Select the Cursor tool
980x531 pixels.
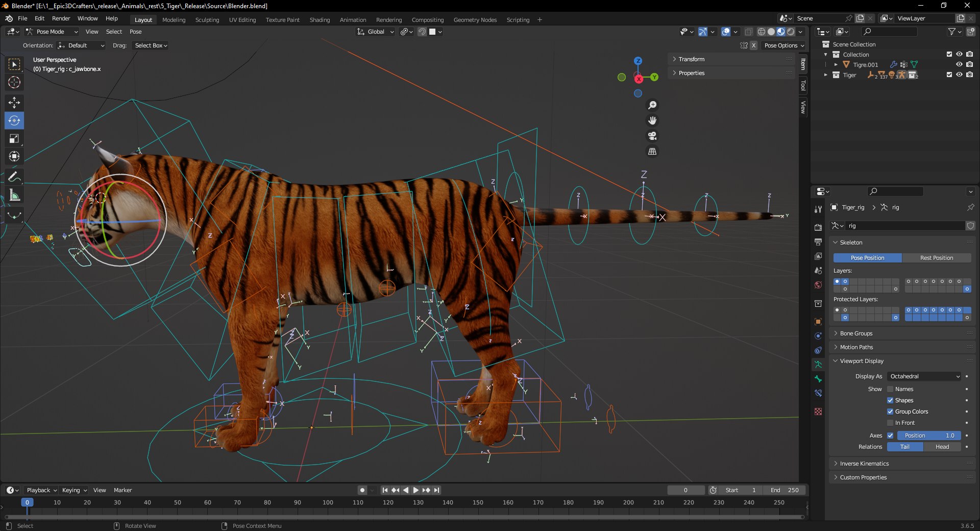(x=14, y=82)
